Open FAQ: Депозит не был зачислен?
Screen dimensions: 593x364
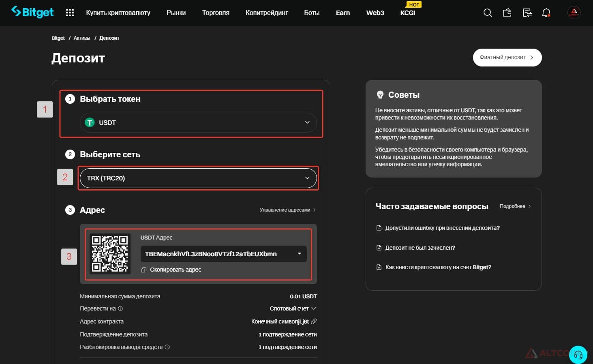pyautogui.click(x=420, y=248)
